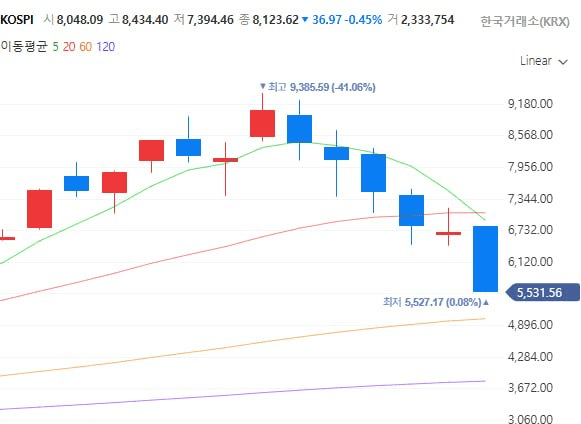Click the KOSPI index name
This screenshot has width=581, height=424.
pos(17,20)
